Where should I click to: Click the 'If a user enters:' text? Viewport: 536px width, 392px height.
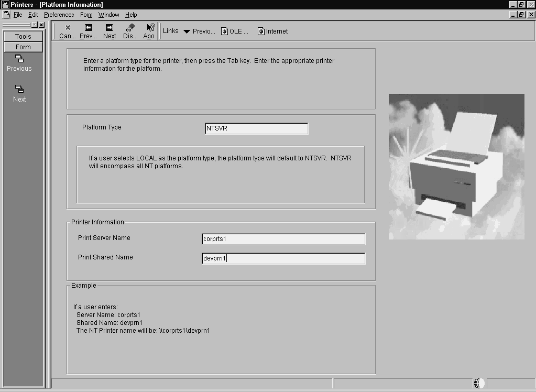(95, 307)
